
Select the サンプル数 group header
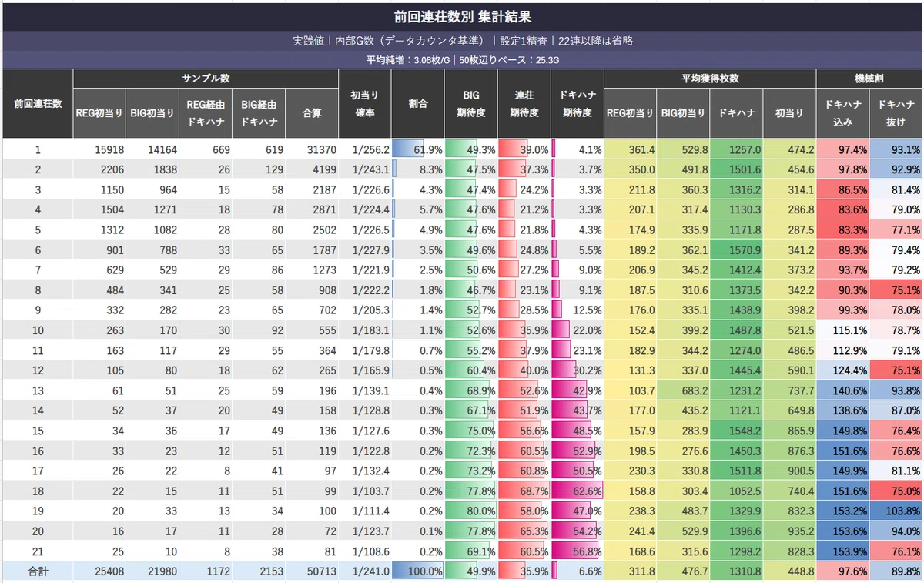206,78
